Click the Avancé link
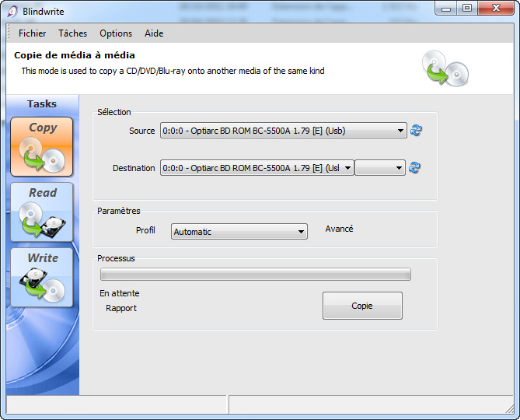Image resolution: width=520 pixels, height=420 pixels. click(x=339, y=229)
